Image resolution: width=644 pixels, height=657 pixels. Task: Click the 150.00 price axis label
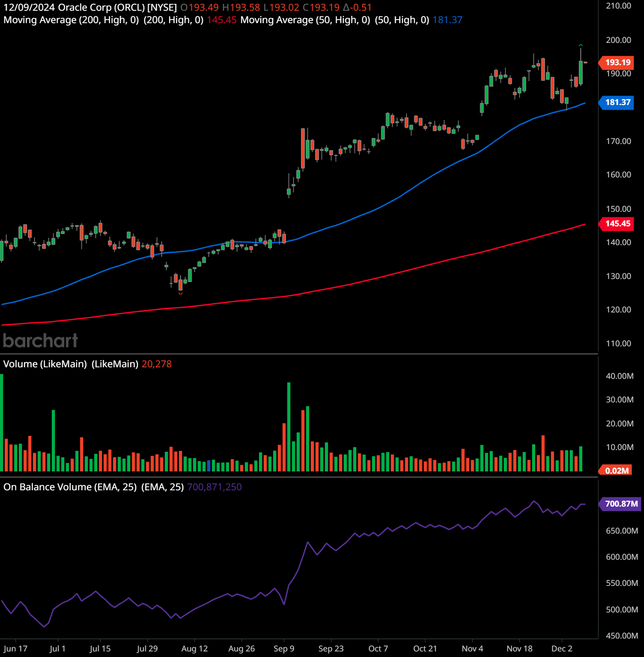(618, 209)
